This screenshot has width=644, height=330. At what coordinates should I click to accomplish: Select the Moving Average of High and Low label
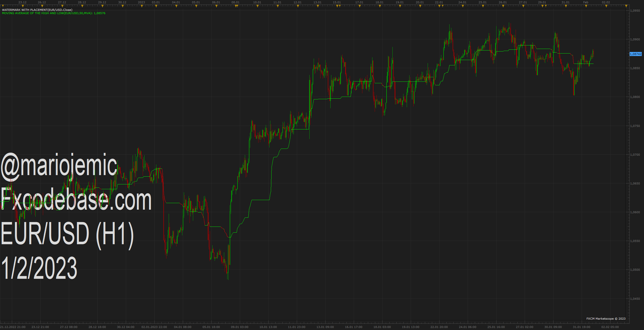pyautogui.click(x=54, y=13)
